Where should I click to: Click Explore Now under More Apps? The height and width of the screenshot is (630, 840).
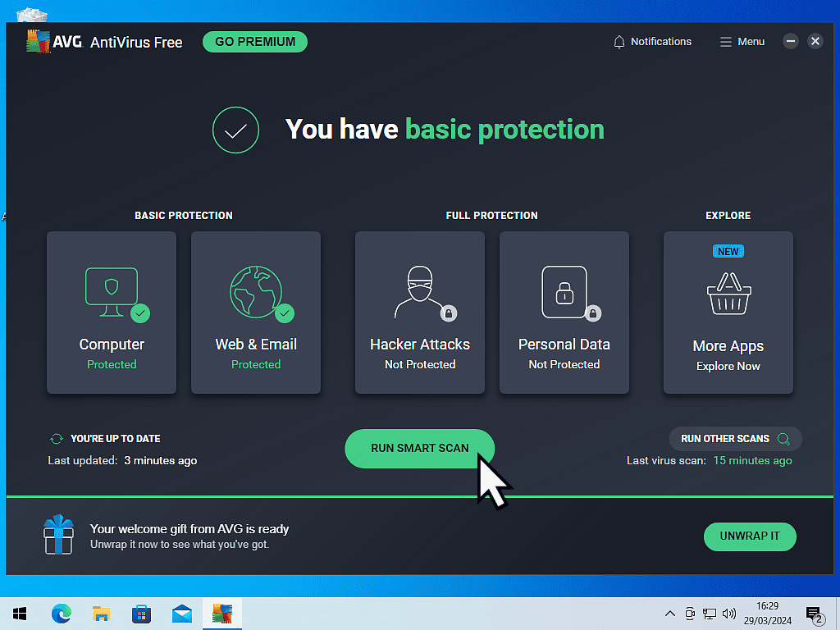728,367
